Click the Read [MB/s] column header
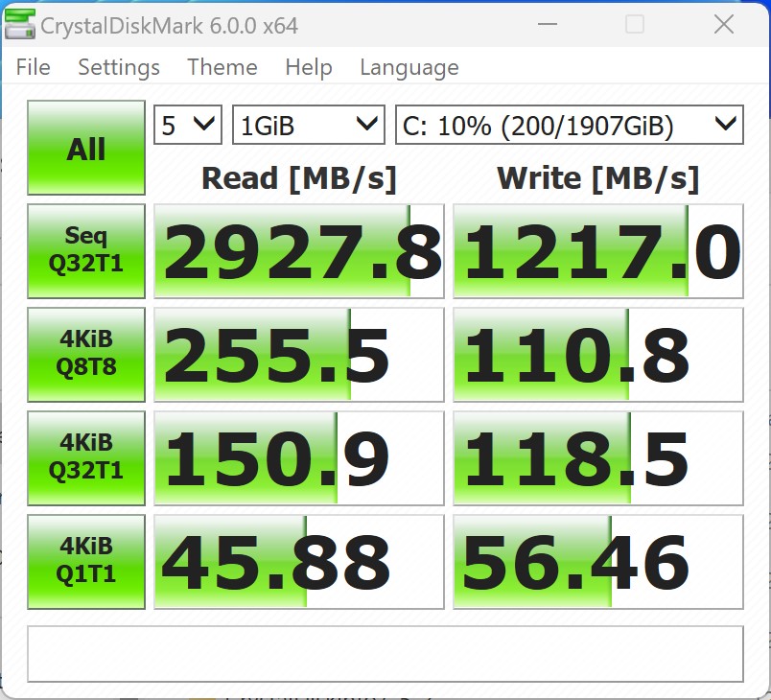 click(299, 178)
